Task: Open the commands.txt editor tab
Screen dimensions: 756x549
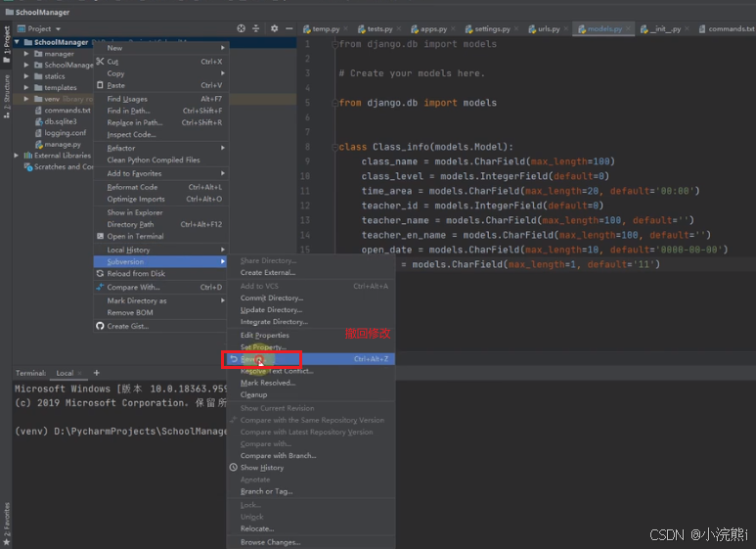Action: pyautogui.click(x=727, y=29)
